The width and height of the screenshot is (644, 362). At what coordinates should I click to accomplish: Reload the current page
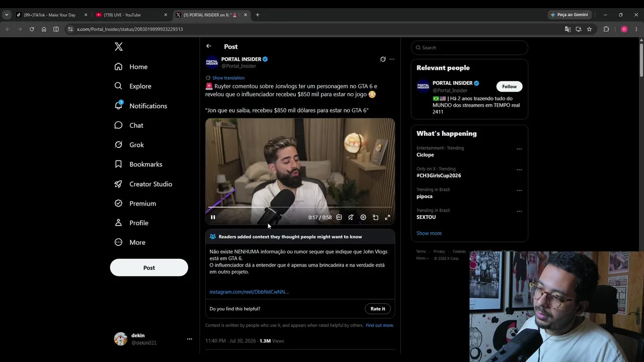tap(32, 29)
